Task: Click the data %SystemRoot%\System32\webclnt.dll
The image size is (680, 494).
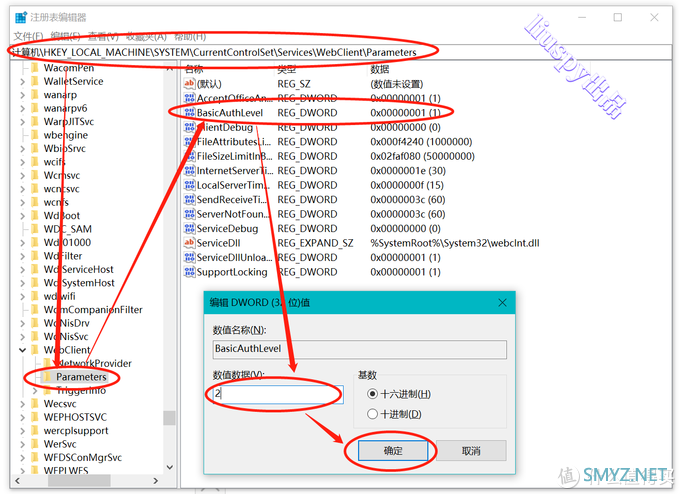Action: [x=455, y=243]
